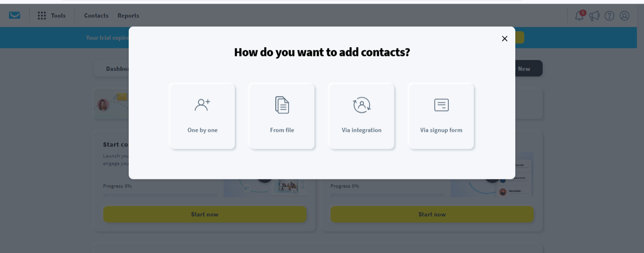This screenshot has width=644, height=253.
Task: Close the add contacts dialog
Action: point(504,39)
